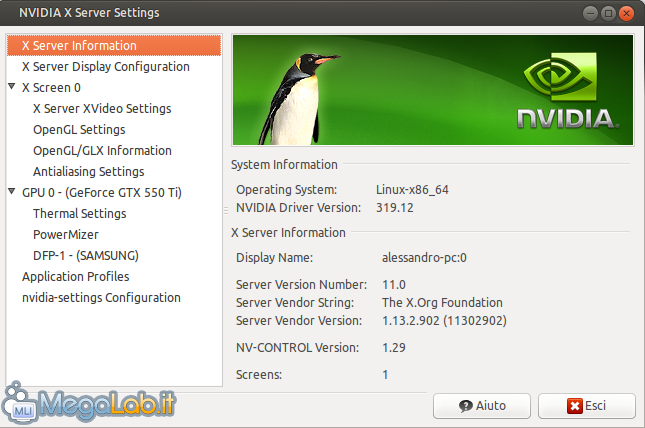This screenshot has width=645, height=428.
Task: Click the Screens value 1
Action: 385,375
